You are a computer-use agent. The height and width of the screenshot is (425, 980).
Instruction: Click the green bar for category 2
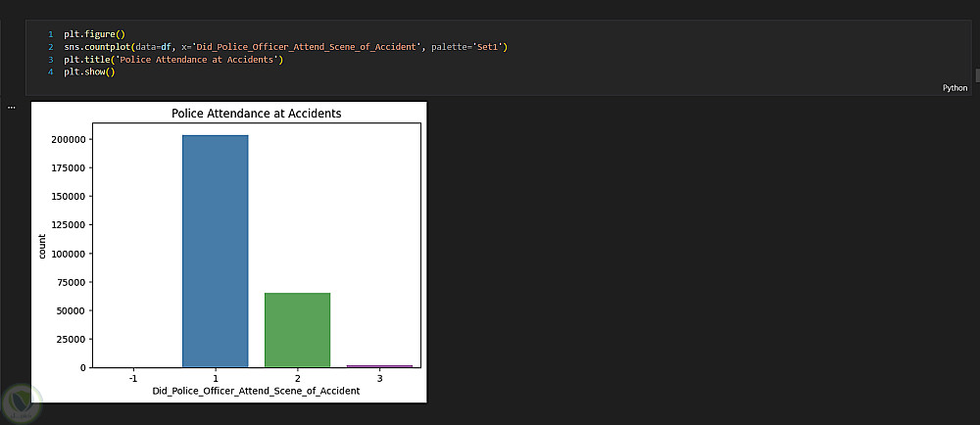coord(297,330)
